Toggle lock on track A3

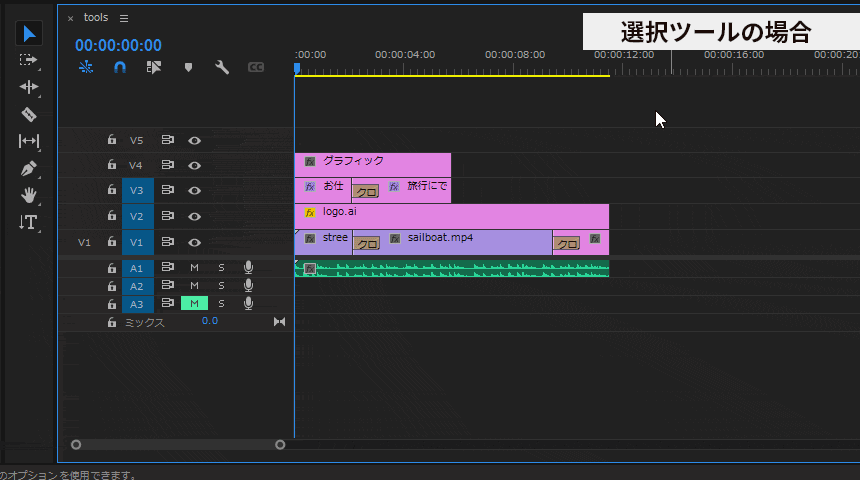point(112,304)
